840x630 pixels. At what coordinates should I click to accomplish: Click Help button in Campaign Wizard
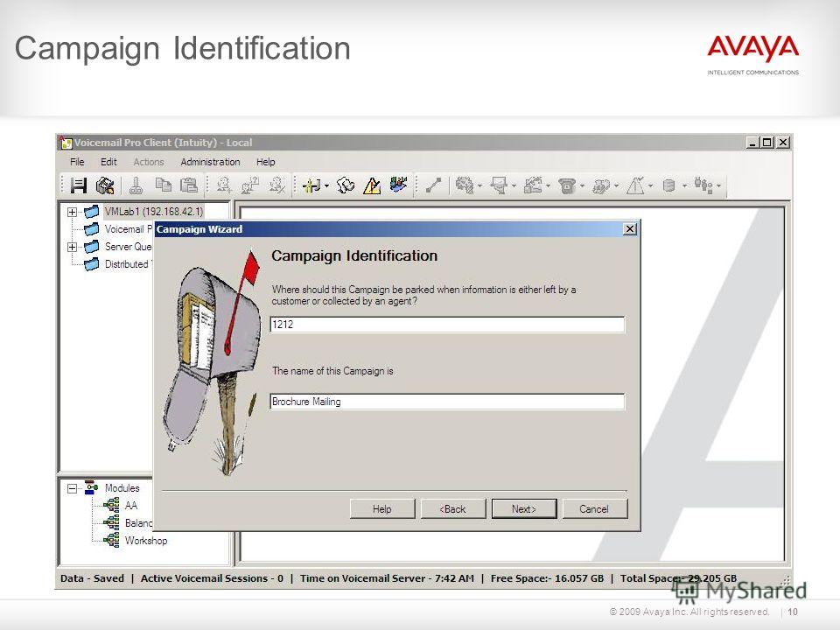[x=382, y=509]
